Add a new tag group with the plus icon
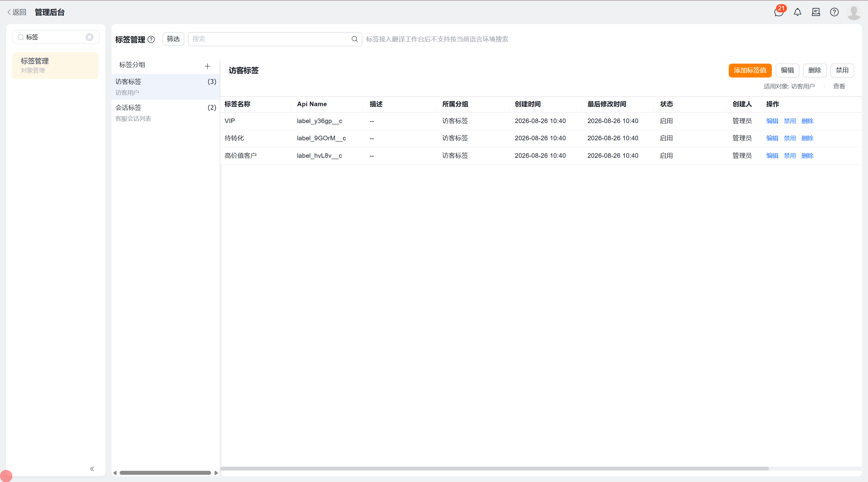Image resolution: width=868 pixels, height=482 pixels. pos(207,66)
